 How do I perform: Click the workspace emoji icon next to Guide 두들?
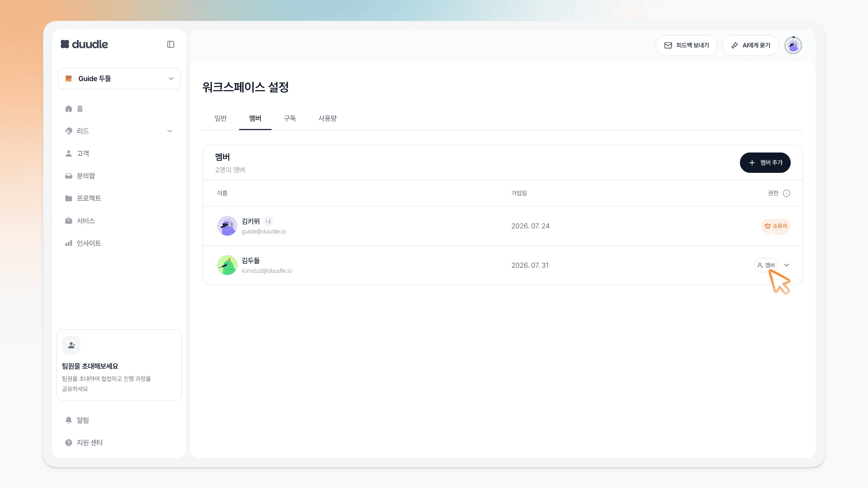click(68, 78)
